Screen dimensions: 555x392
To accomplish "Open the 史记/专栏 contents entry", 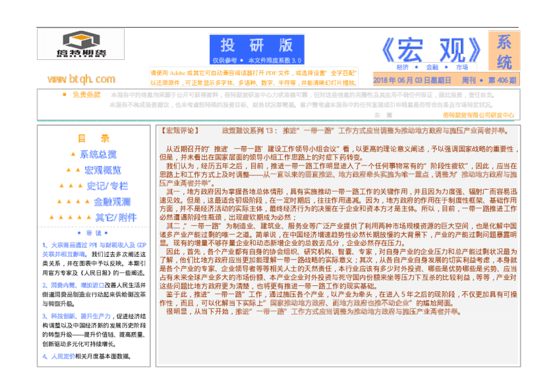I will 107,186.
